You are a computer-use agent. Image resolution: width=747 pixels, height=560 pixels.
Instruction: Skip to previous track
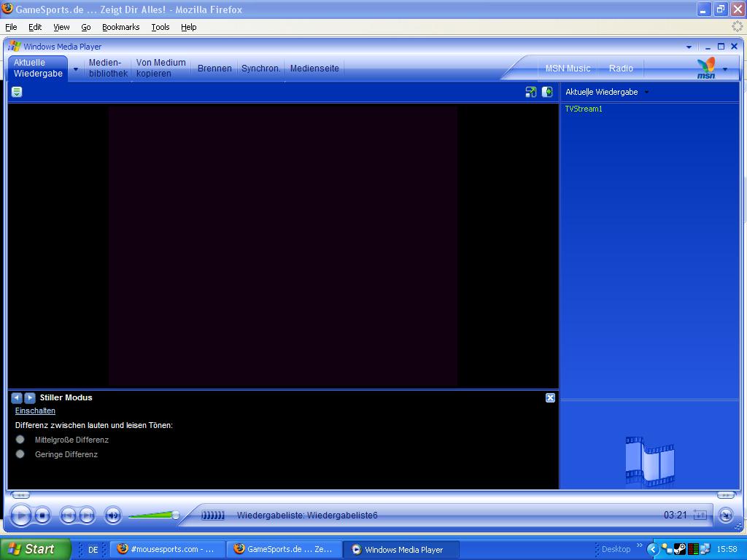pos(68,516)
